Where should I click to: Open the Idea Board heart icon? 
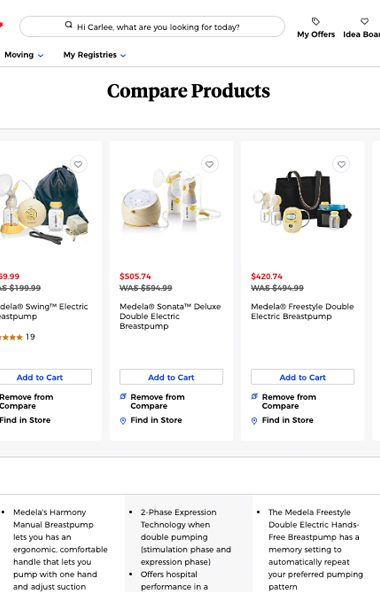click(x=364, y=21)
